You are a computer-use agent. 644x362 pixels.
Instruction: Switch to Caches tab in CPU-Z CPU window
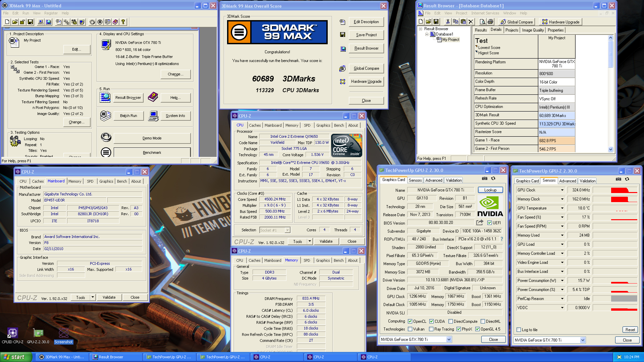coord(255,125)
